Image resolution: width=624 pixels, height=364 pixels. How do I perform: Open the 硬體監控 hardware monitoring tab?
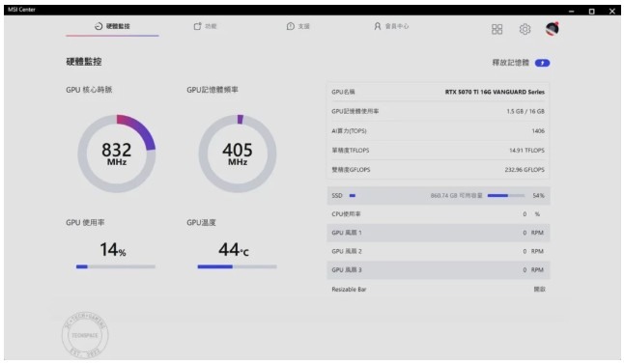[112, 26]
